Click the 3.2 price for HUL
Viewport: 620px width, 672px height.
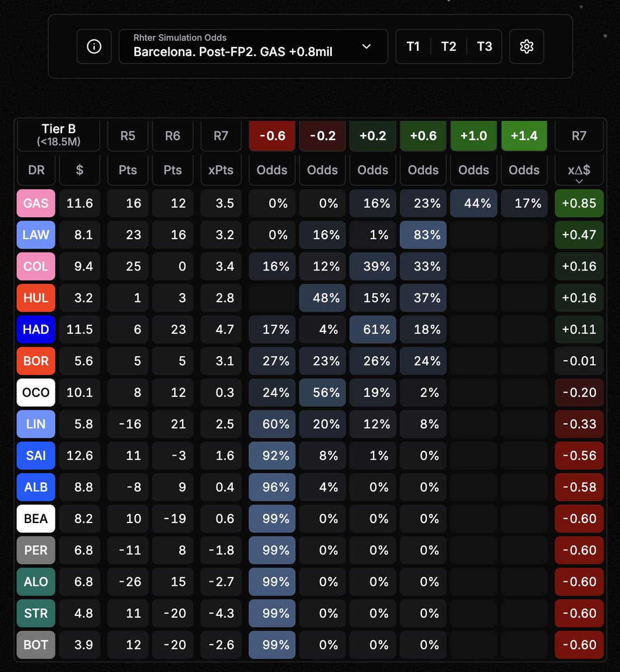click(79, 298)
